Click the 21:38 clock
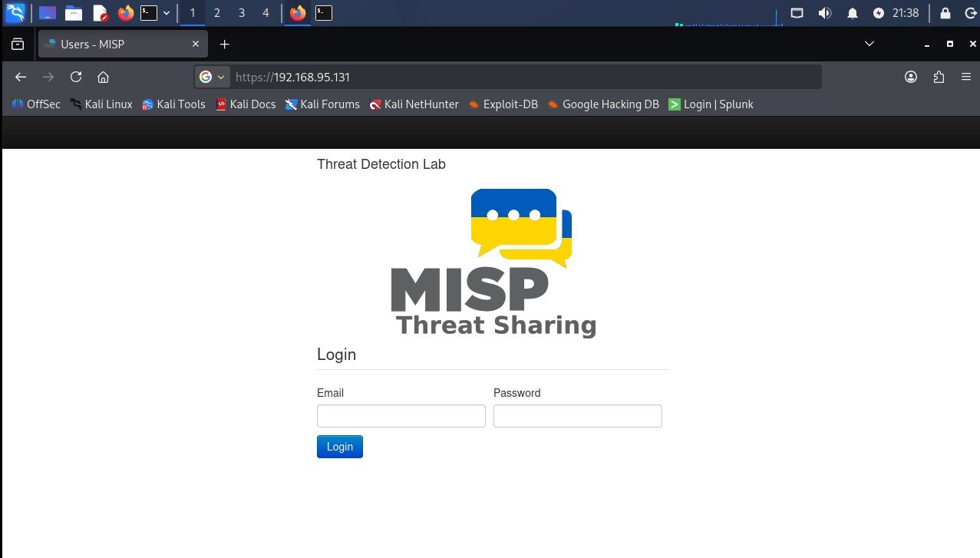 pyautogui.click(x=906, y=13)
